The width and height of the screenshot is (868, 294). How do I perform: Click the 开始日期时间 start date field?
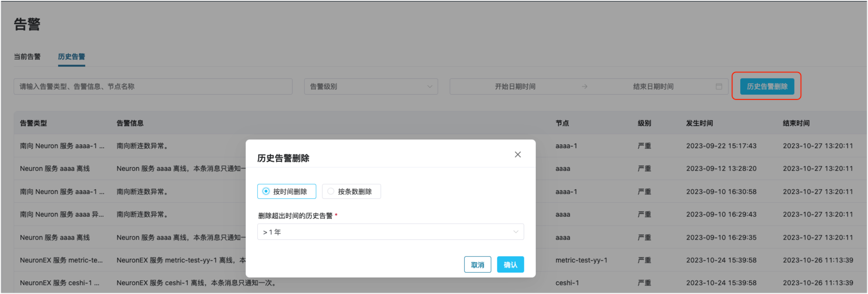[x=515, y=86]
